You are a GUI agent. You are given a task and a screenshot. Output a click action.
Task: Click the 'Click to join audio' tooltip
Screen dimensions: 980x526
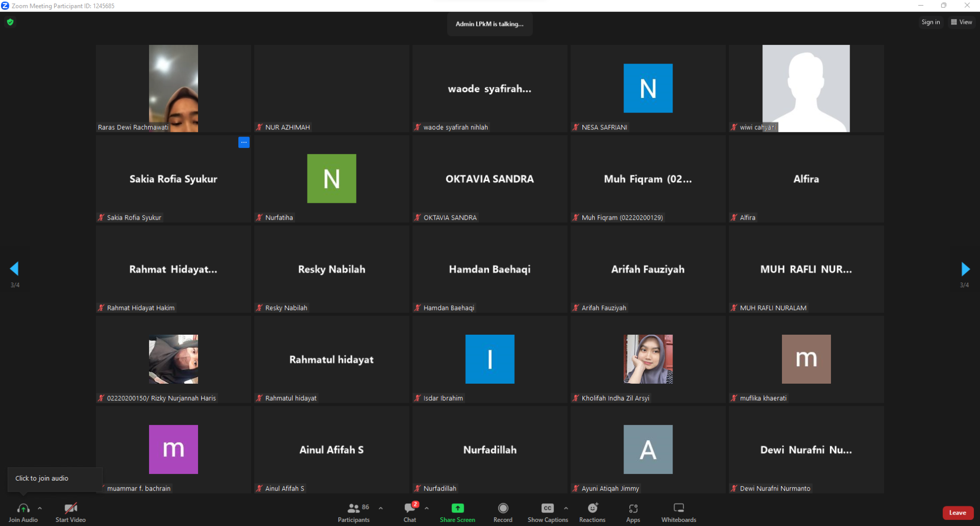(x=55, y=479)
